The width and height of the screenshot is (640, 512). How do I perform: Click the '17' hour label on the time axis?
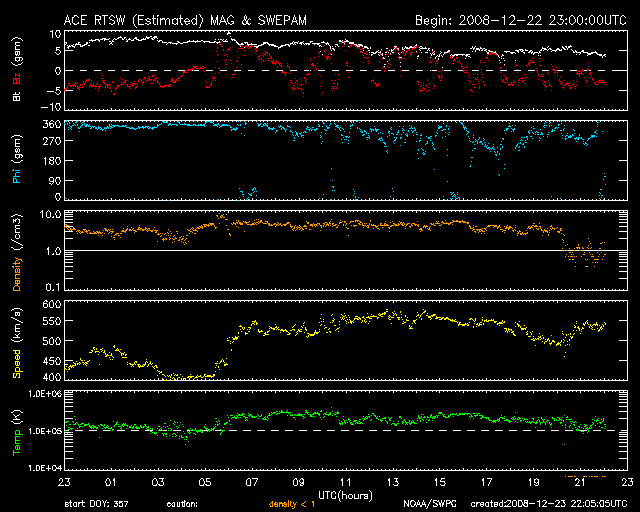point(487,482)
